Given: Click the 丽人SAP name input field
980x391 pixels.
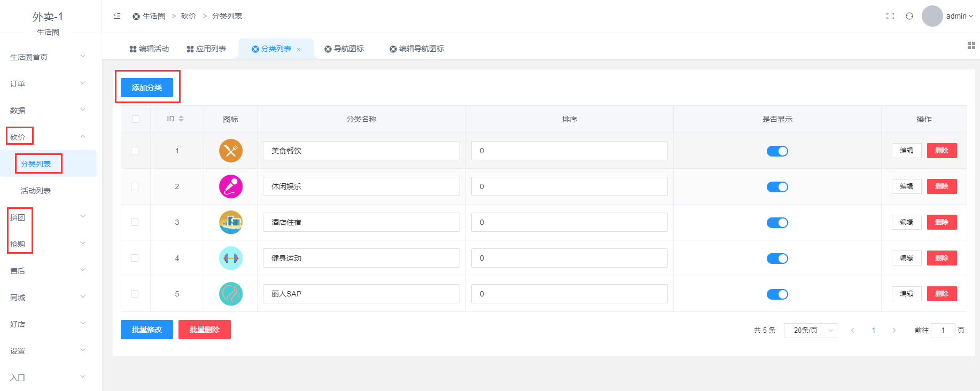Looking at the screenshot, I should tap(361, 294).
